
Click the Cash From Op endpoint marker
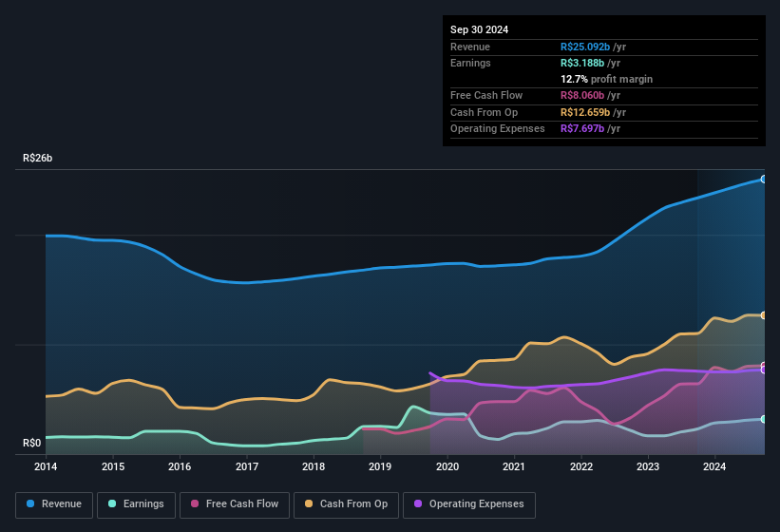(x=764, y=315)
